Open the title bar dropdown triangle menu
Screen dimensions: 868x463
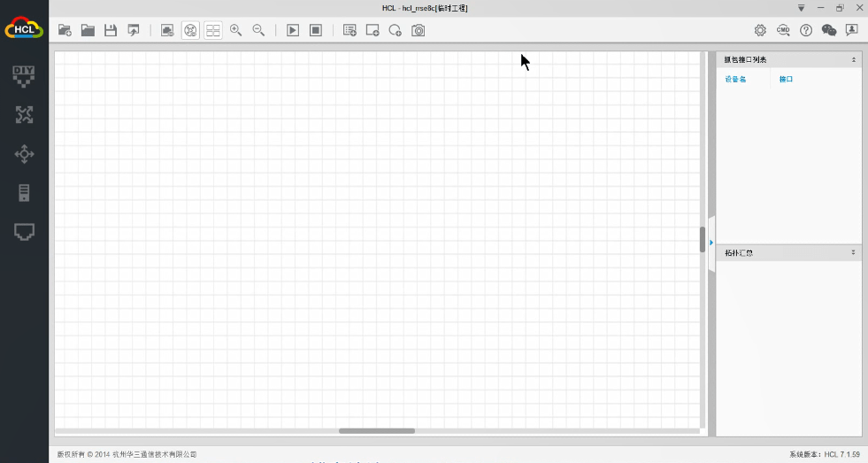point(801,7)
